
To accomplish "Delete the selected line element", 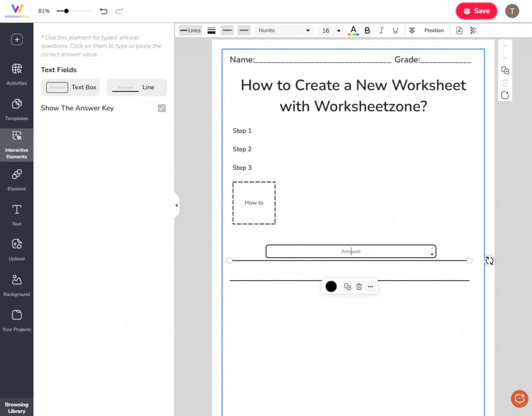I will (359, 287).
